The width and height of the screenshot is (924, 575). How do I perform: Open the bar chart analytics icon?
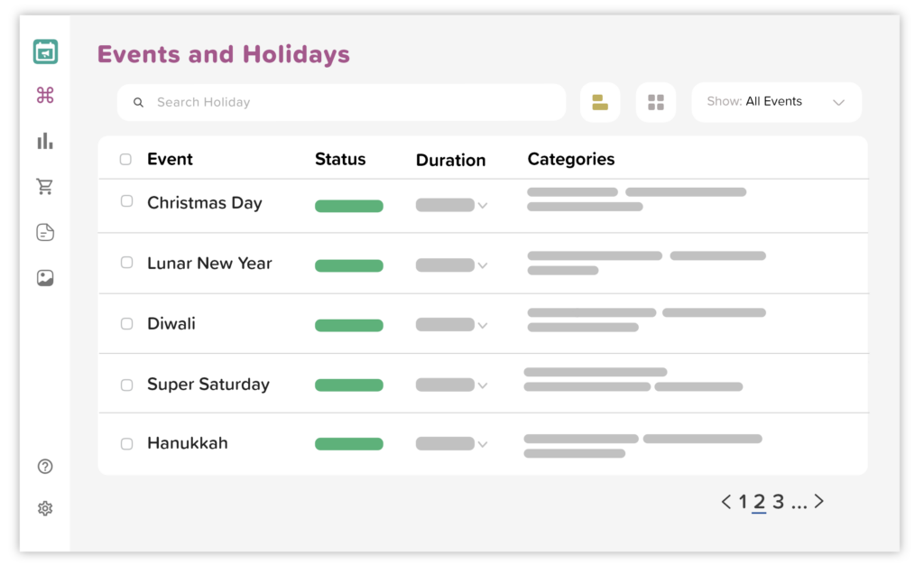click(45, 140)
